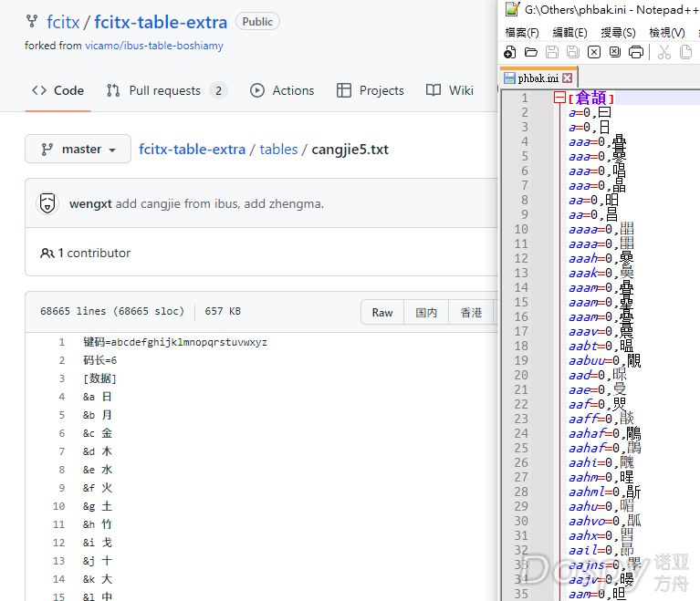The height and width of the screenshot is (601, 700).
Task: Click wengxt's avatar icon in commit bar
Action: pyautogui.click(x=47, y=203)
